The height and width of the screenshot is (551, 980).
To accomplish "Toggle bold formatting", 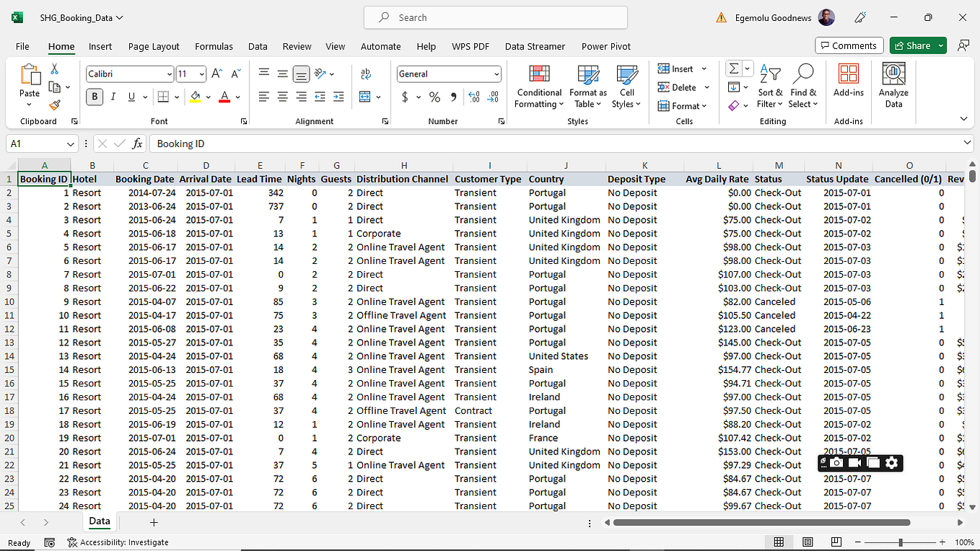I will tap(94, 96).
